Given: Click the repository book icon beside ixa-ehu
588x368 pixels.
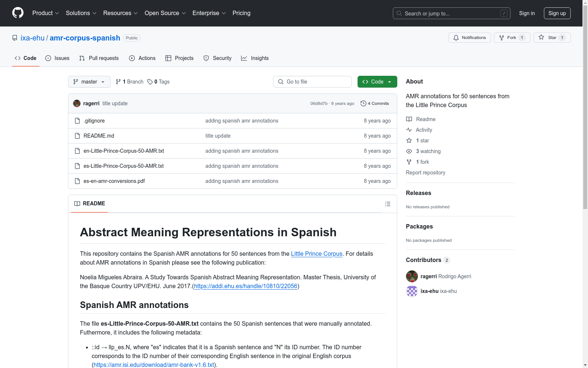Looking at the screenshot, I should point(15,38).
